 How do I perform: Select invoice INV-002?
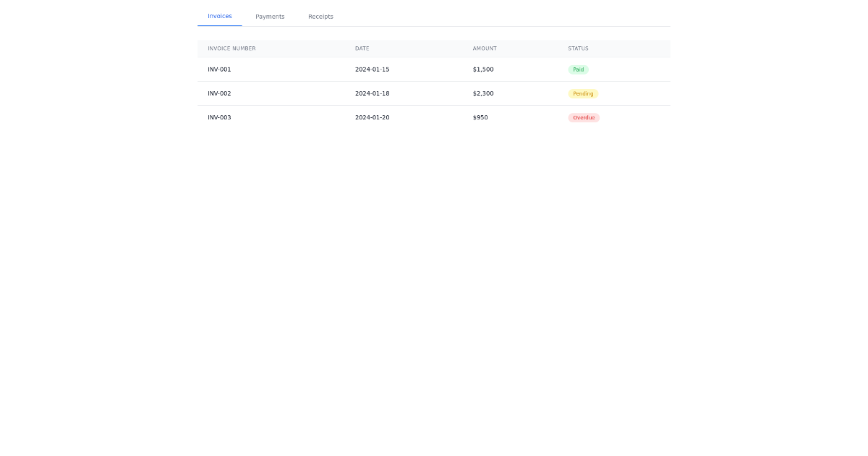[x=219, y=93]
